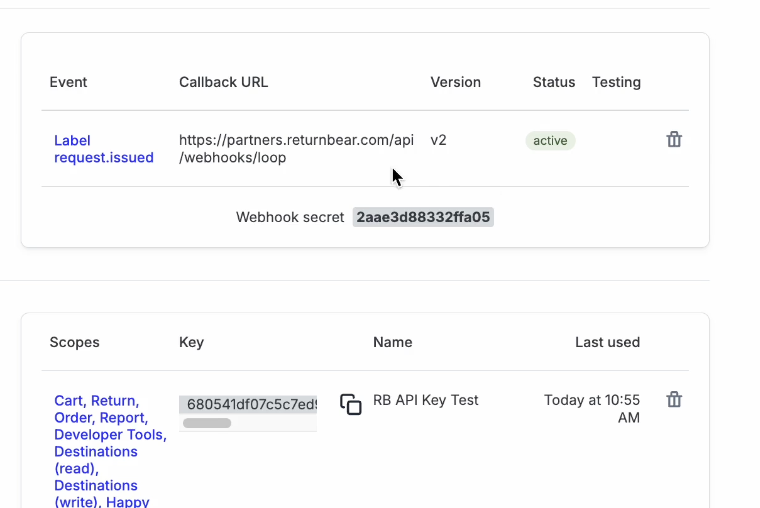Image resolution: width=760 pixels, height=508 pixels.
Task: Click the Developer Tools scope text
Action: 109,435
